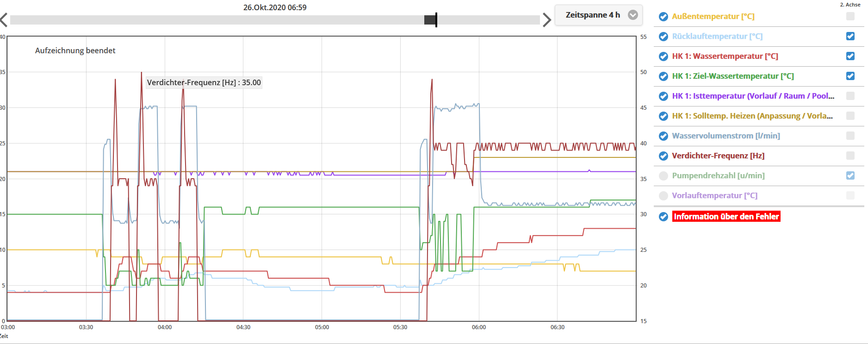
Task: Toggle the Außentemperatur series check icon
Action: [x=663, y=17]
